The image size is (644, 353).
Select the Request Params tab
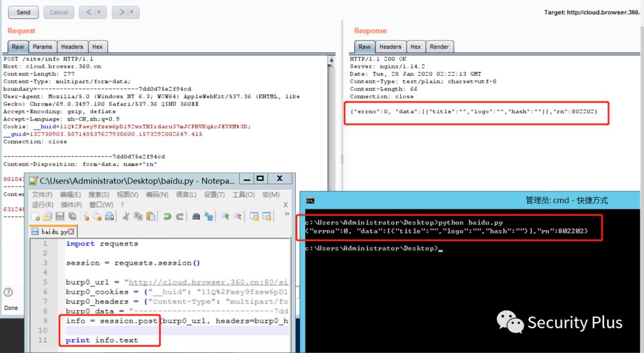(x=42, y=47)
